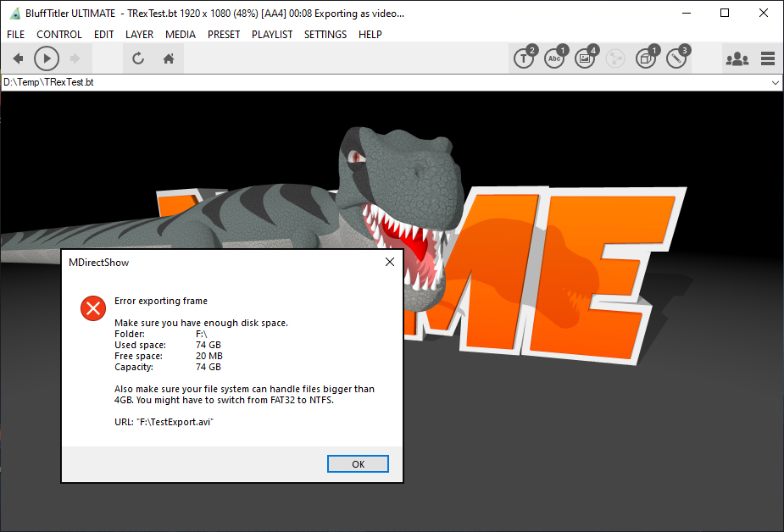Viewport: 784px width, 532px height.
Task: Open the HELP menu
Action: (370, 35)
